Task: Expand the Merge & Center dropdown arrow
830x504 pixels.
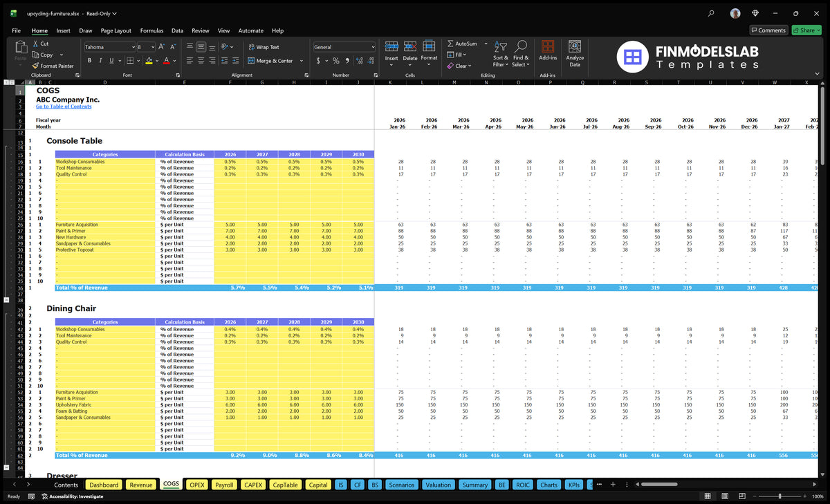Action: [302, 61]
